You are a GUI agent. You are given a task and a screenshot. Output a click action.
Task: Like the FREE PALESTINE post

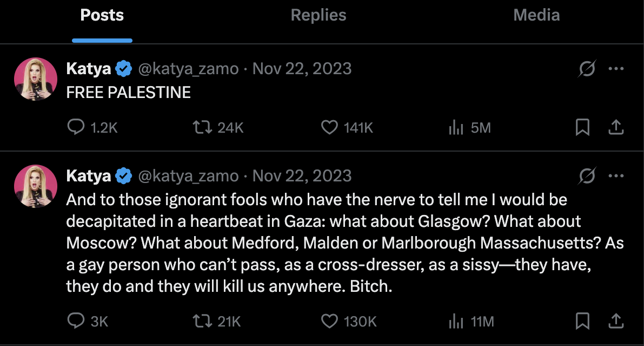pos(329,127)
